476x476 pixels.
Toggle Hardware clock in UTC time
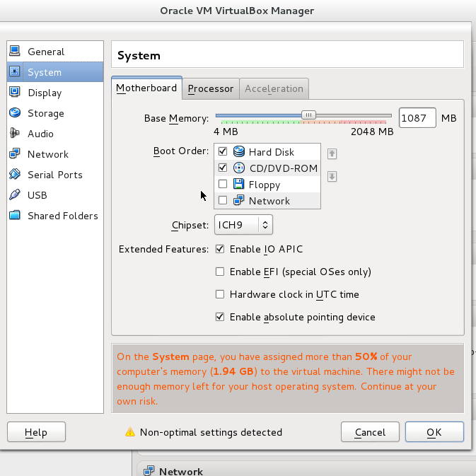point(220,294)
